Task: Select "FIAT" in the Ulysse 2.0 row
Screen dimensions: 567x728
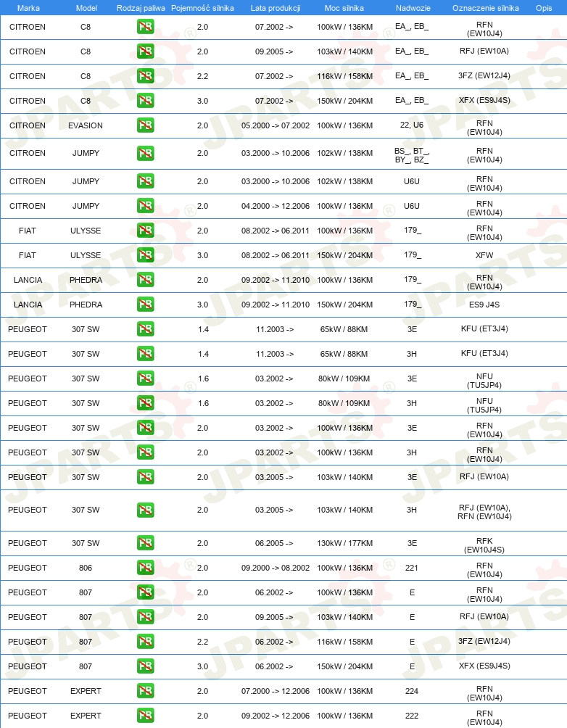Action: click(x=28, y=231)
